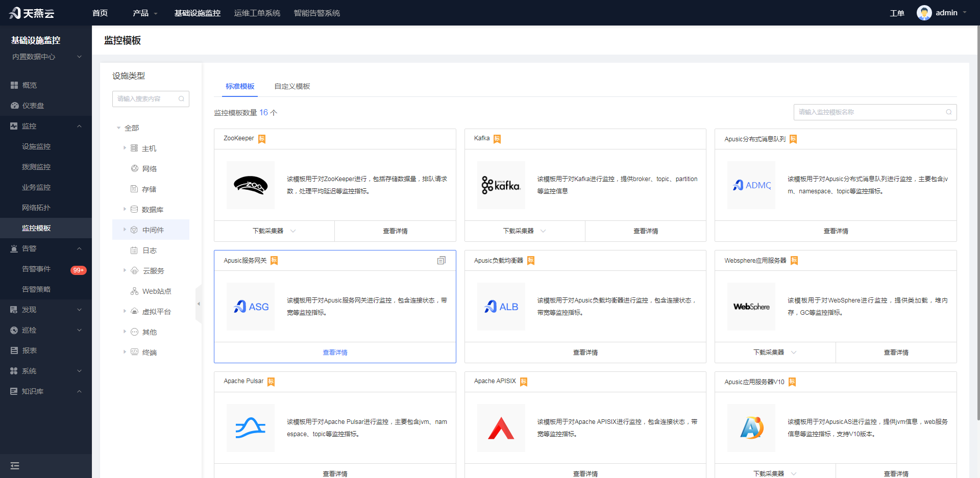Click standard badge icon next to ZooKeeper
980x478 pixels.
coord(262,139)
